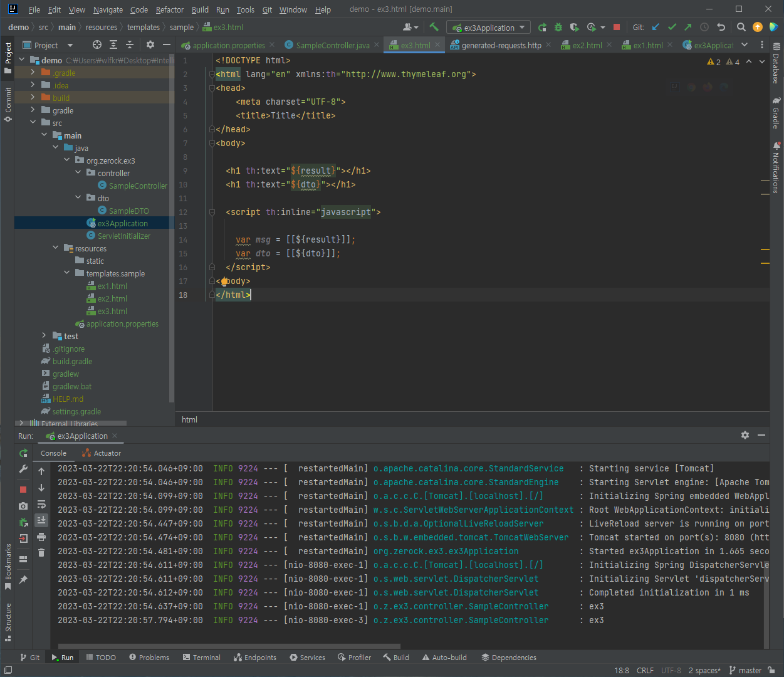
Task: Select Opened File locate icon in Project panel
Action: (x=97, y=45)
